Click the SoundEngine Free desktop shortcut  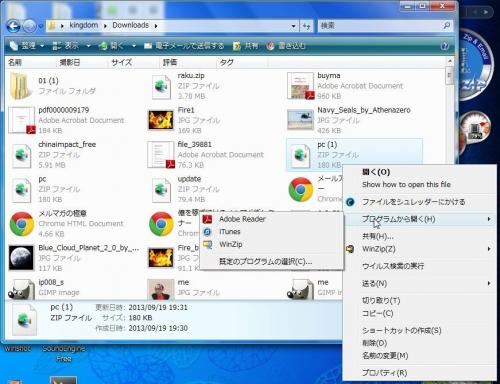pos(63,354)
